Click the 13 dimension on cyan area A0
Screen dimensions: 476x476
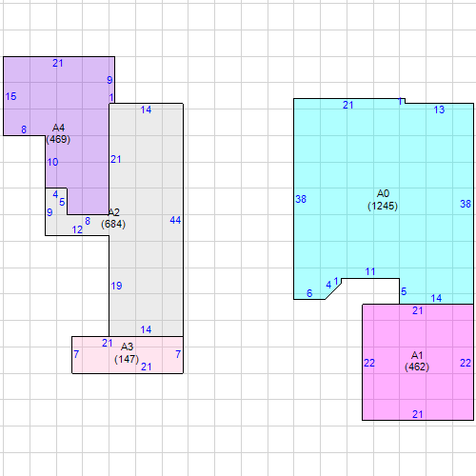click(439, 109)
